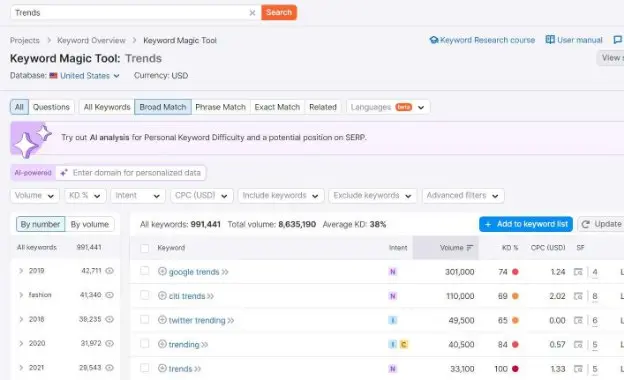Check the trending row checkbox
This screenshot has height=380, width=624.
point(144,343)
